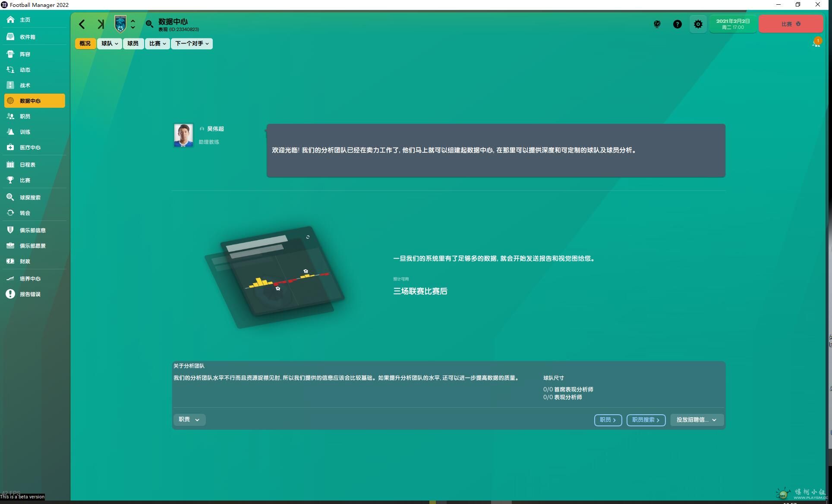Open the help question mark icon

[678, 24]
